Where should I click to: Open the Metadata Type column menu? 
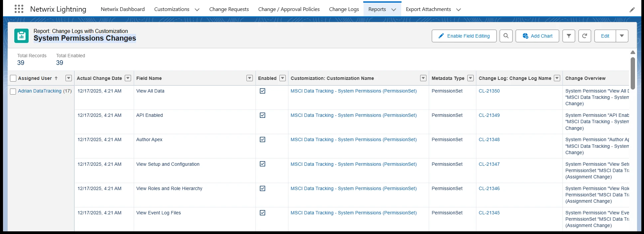click(x=470, y=78)
